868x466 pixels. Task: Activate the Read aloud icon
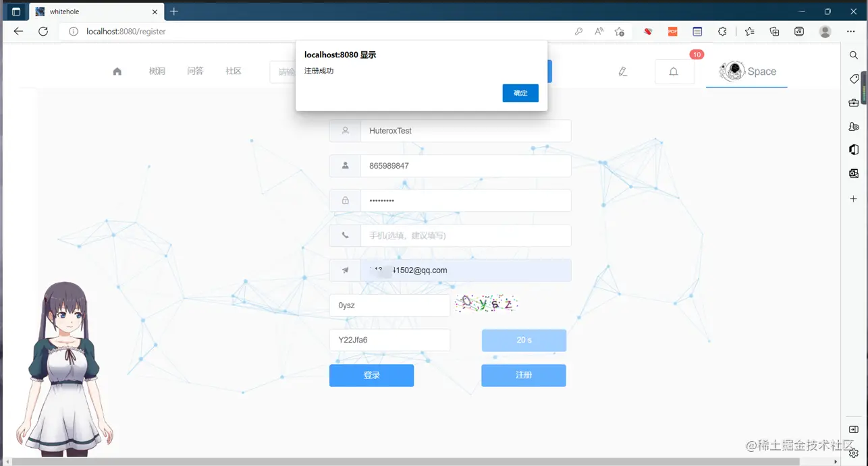point(599,31)
